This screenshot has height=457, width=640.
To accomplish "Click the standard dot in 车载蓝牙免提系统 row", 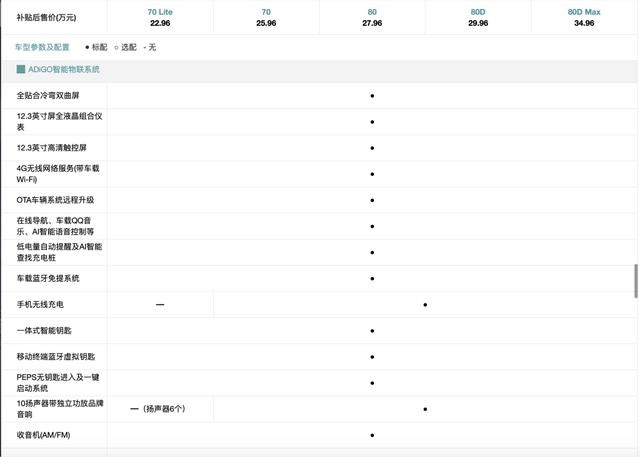I will [372, 279].
